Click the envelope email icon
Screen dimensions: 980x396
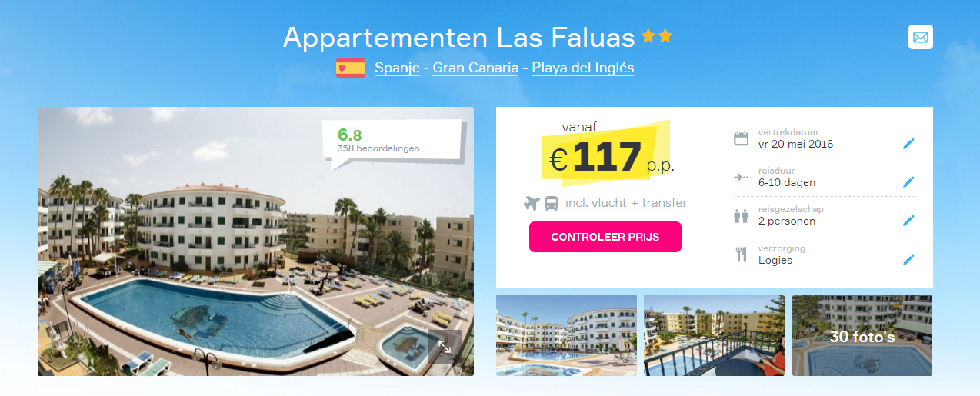click(920, 37)
